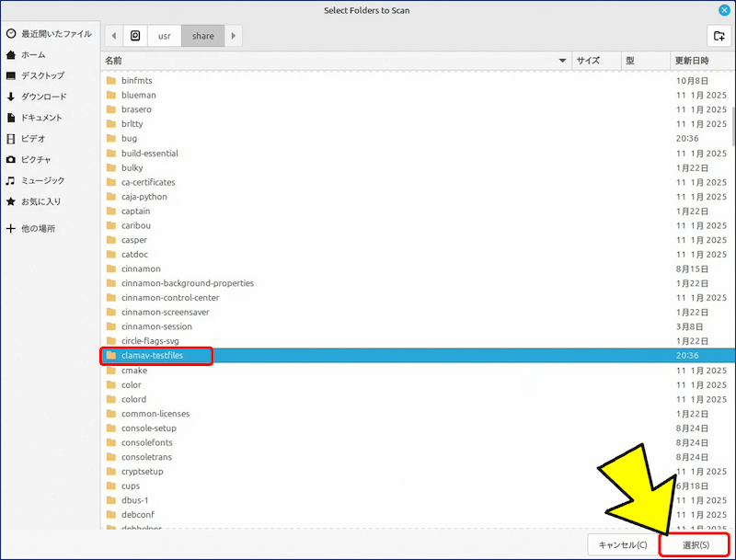This screenshot has height=560, width=736.
Task: Click the 10月8日 date of binfmts
Action: 693,81
